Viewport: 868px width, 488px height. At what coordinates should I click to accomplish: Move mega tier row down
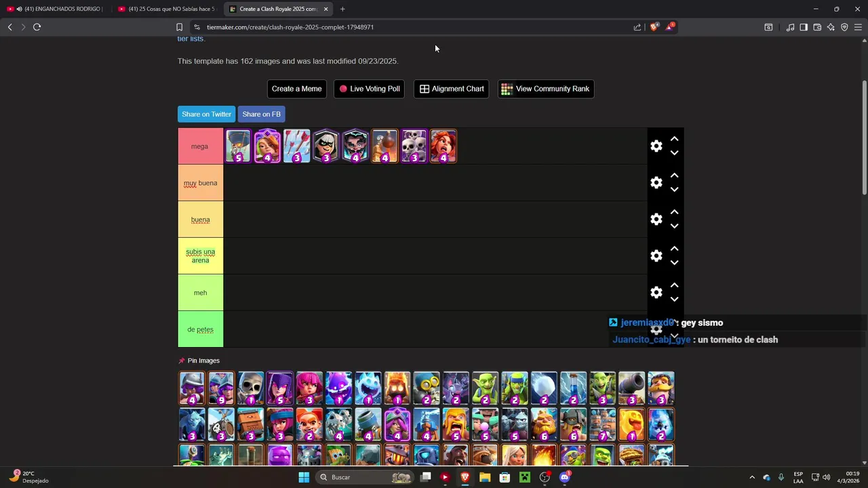click(674, 153)
